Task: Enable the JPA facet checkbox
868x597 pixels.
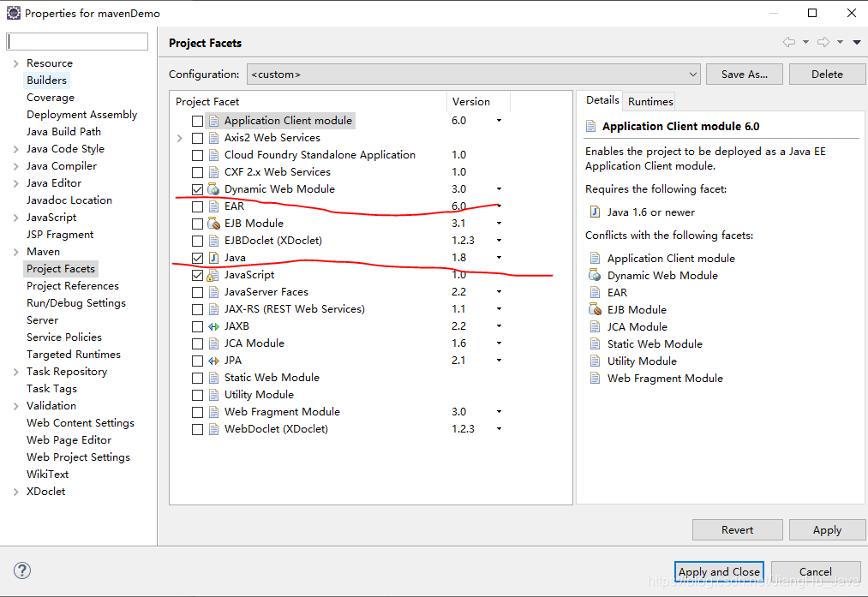Action: tap(197, 361)
